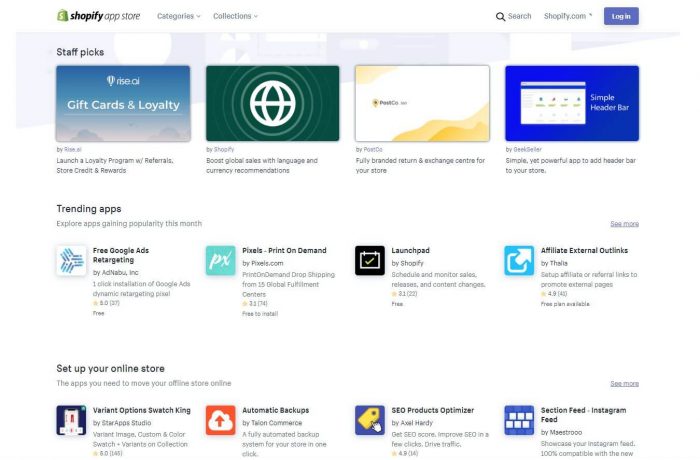
Task: Click the 'Trending apps' heading
Action: click(89, 209)
